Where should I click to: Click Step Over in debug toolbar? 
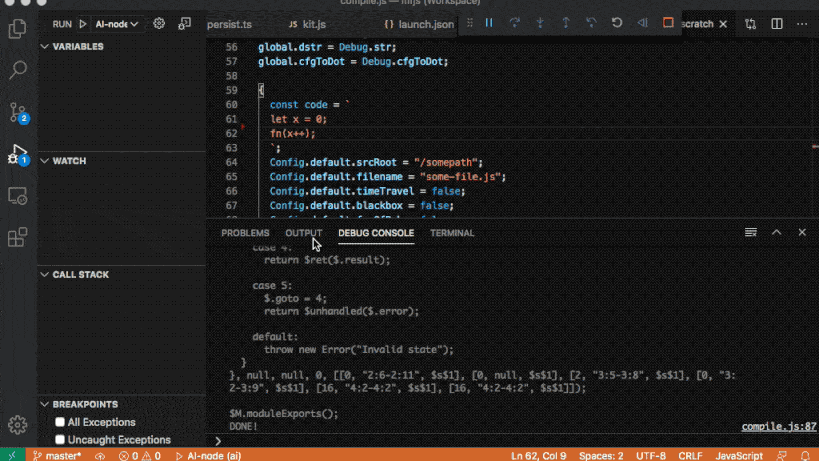coord(514,23)
